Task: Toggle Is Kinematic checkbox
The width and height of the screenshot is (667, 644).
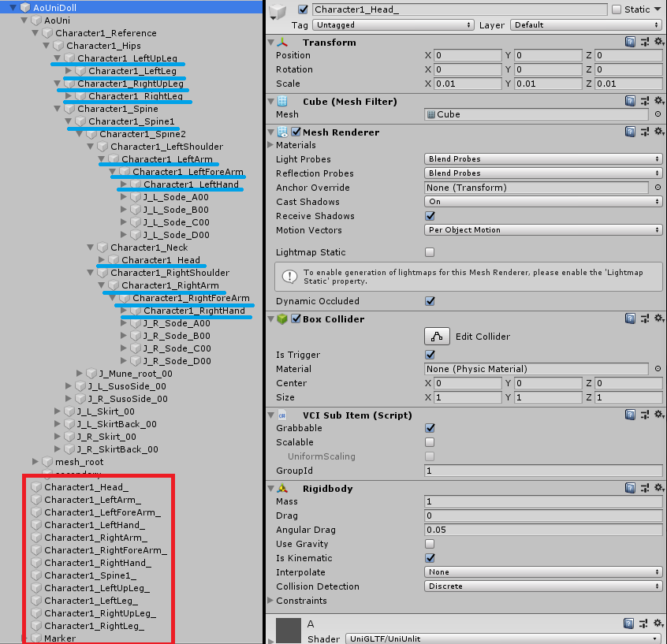Action: (430, 557)
